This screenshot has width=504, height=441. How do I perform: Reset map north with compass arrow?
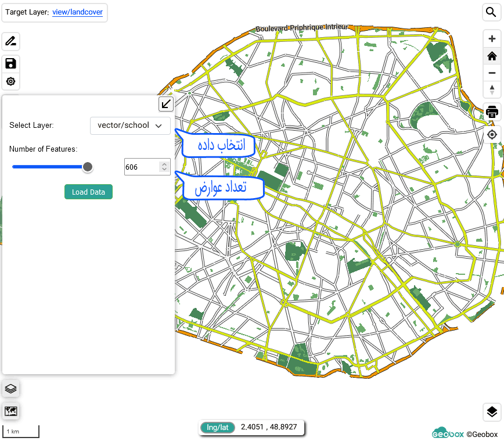(x=492, y=89)
